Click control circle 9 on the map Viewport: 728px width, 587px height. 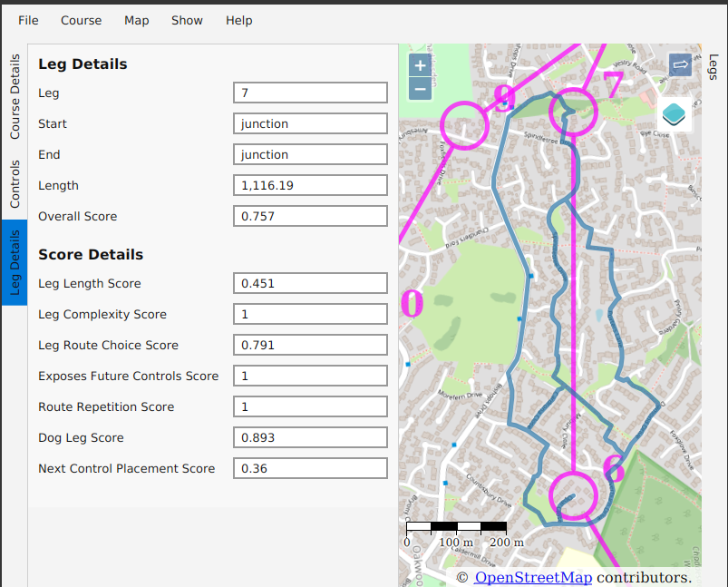tap(464, 124)
